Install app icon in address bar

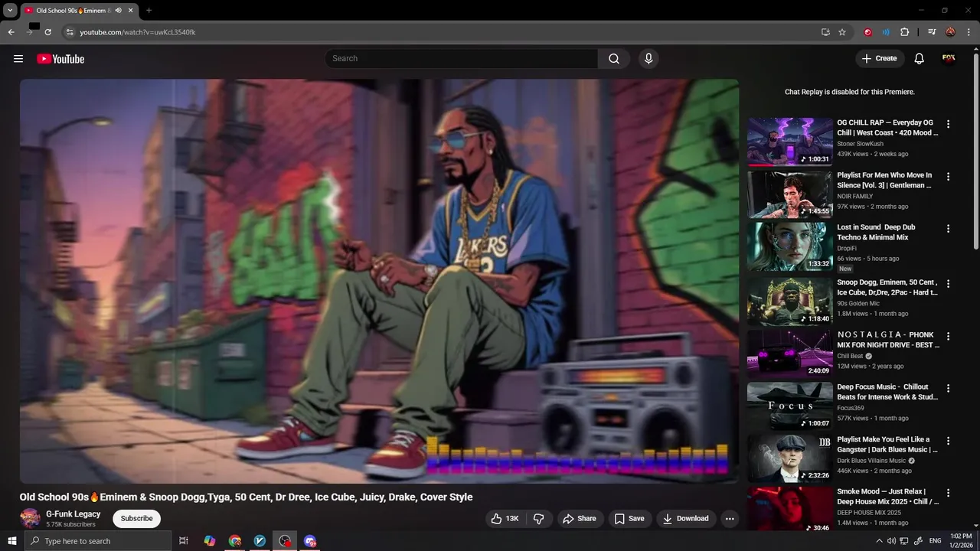pos(825,32)
